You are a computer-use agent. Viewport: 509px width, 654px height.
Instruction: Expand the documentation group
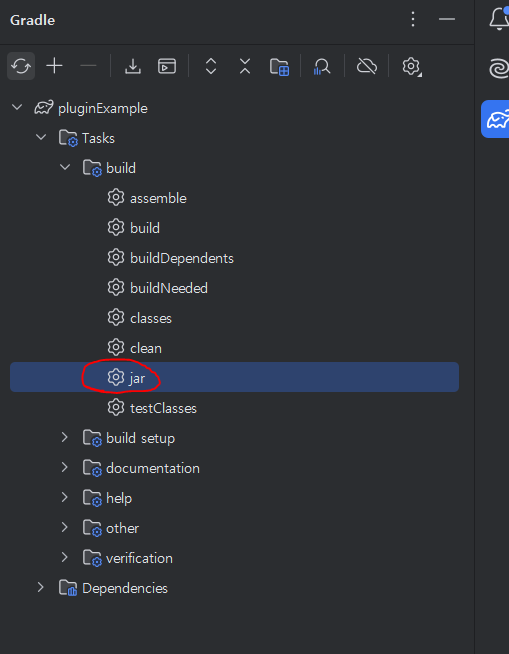click(65, 467)
